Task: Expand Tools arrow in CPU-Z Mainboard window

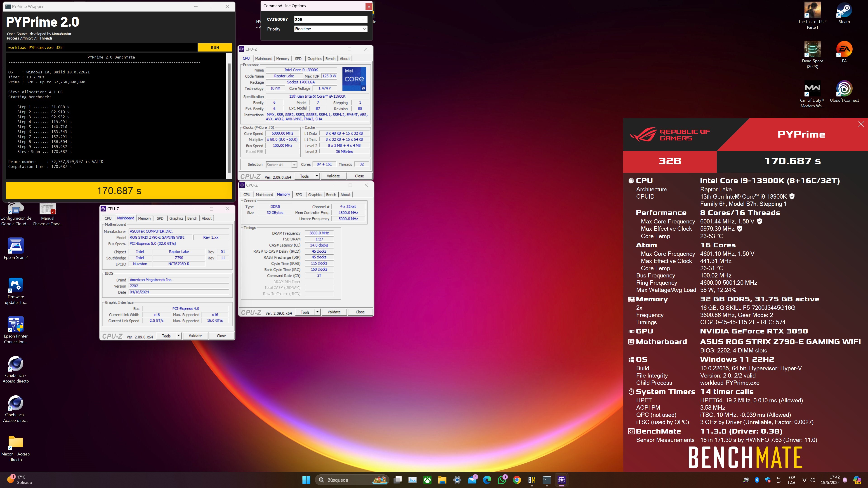Action: [178, 336]
